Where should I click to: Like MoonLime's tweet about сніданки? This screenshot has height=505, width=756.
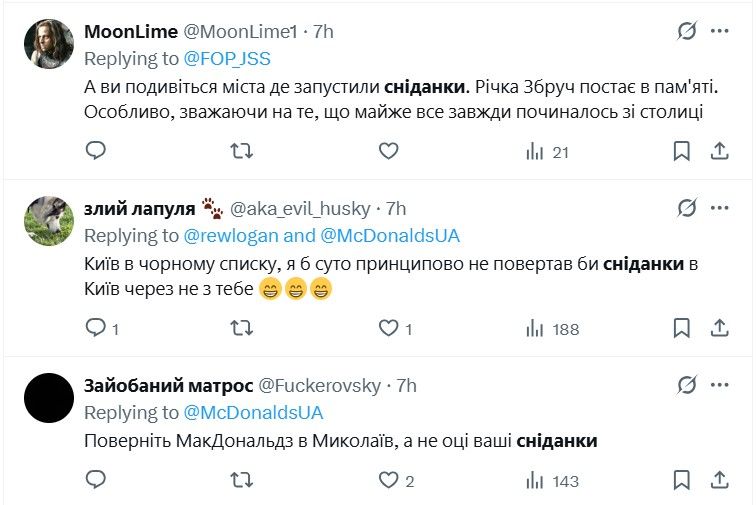389,151
